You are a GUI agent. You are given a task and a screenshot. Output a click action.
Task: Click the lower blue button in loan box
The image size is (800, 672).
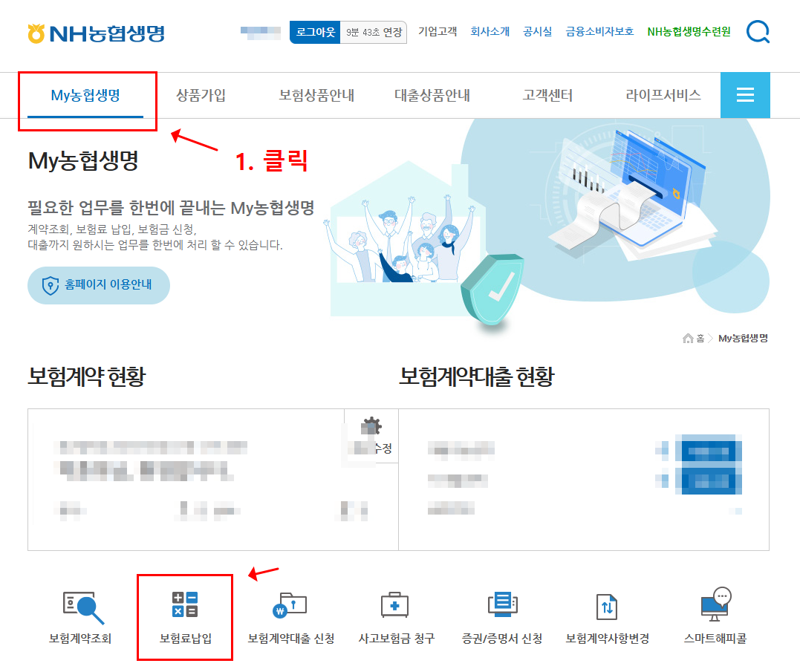pos(708,480)
